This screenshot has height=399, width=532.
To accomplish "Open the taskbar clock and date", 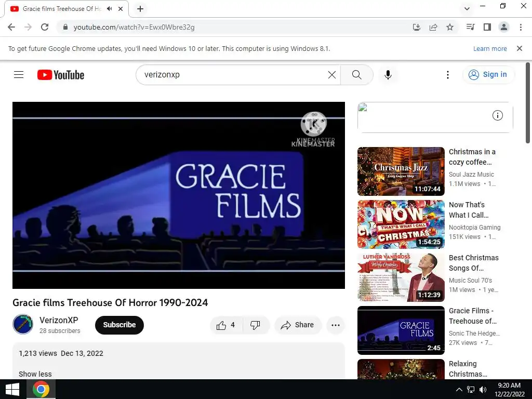I will (509, 390).
